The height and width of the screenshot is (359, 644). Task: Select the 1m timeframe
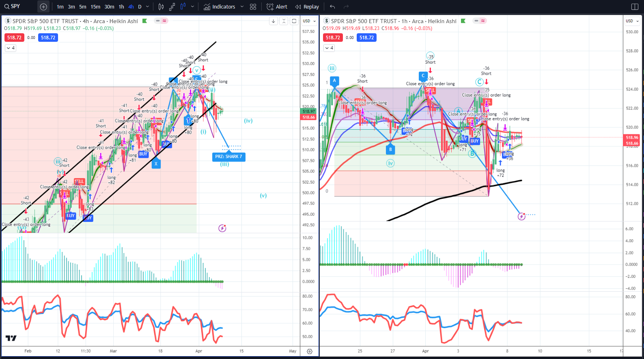[60, 6]
